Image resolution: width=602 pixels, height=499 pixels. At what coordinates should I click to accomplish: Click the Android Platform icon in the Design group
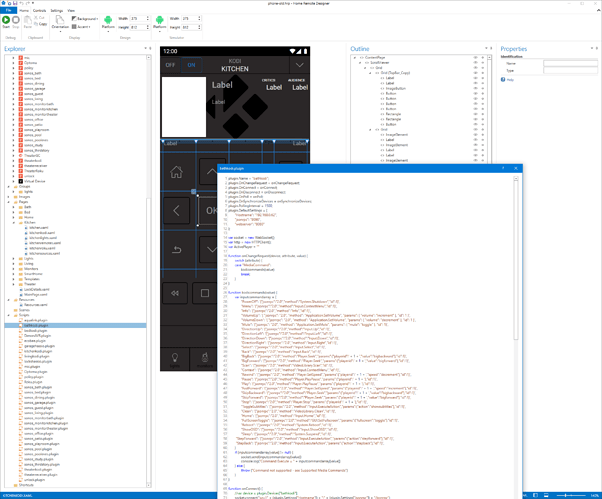[x=108, y=20]
